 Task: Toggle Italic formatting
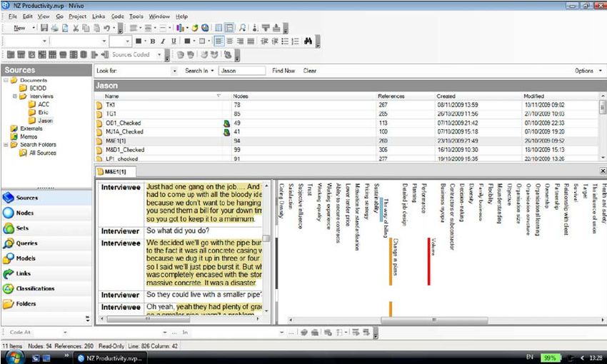pyautogui.click(x=163, y=41)
